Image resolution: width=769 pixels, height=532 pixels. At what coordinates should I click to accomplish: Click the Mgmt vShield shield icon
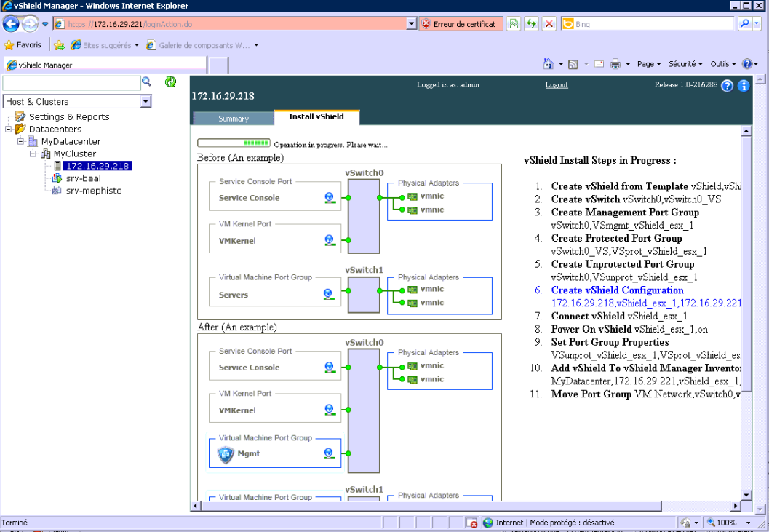225,455
